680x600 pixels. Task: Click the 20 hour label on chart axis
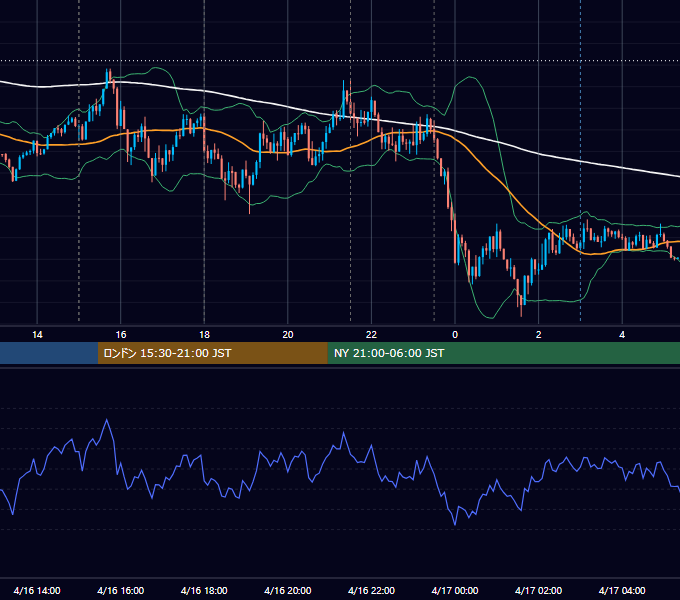click(288, 335)
